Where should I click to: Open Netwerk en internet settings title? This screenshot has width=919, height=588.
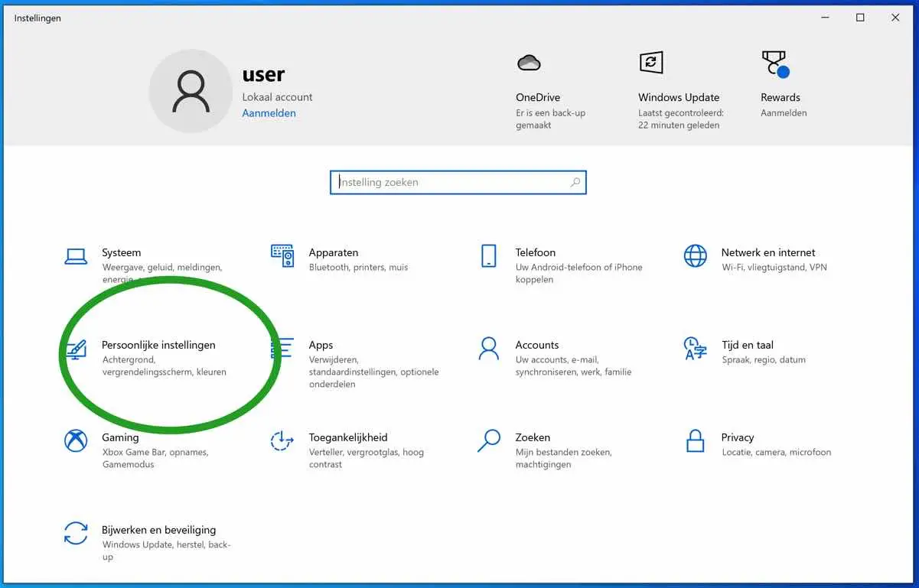(x=768, y=252)
